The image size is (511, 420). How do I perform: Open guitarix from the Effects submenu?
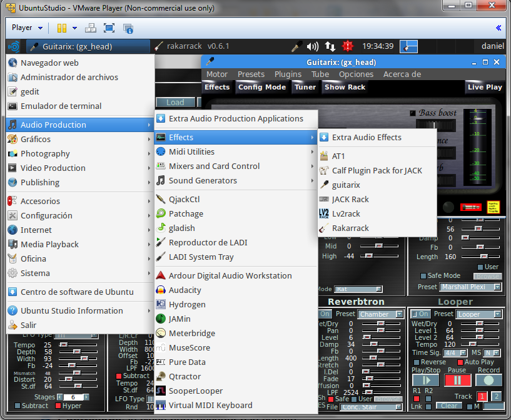[x=346, y=185]
